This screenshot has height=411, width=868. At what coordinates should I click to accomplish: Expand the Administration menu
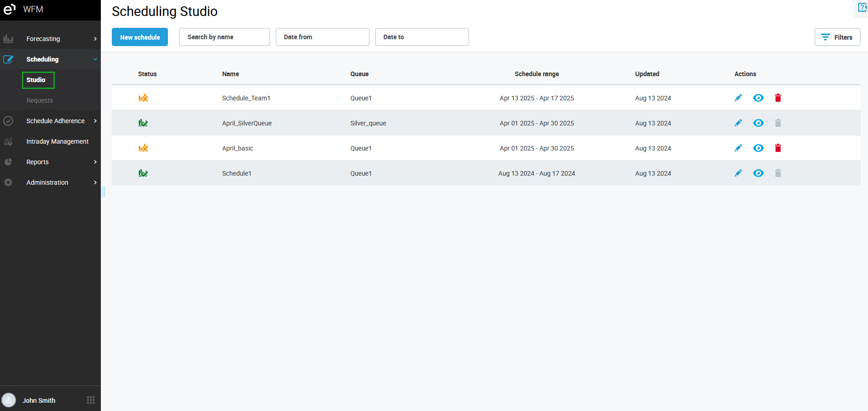(50, 182)
